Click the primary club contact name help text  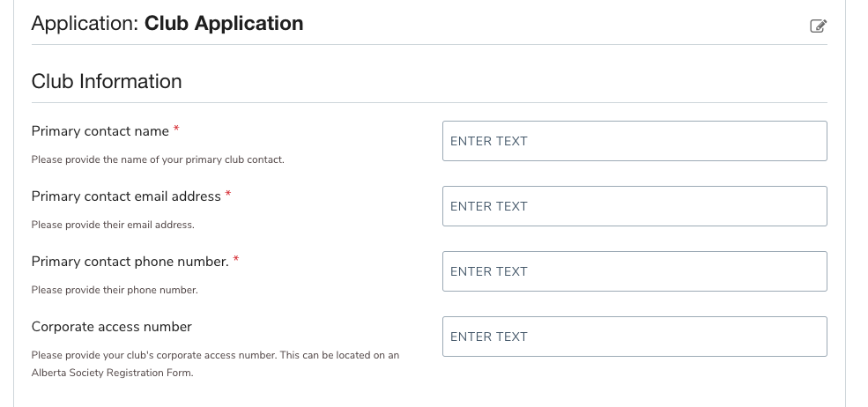(x=158, y=159)
